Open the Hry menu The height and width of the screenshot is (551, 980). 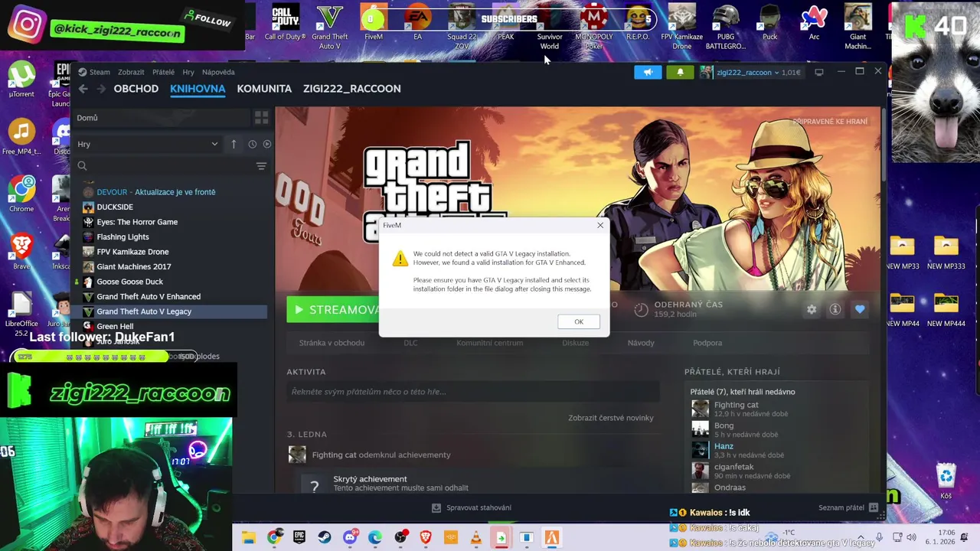click(x=188, y=72)
